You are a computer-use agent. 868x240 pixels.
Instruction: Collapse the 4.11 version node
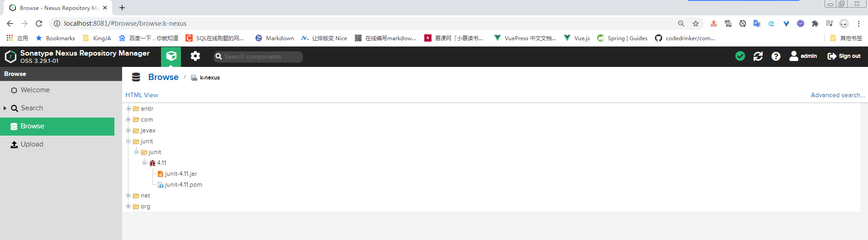pyautogui.click(x=145, y=163)
